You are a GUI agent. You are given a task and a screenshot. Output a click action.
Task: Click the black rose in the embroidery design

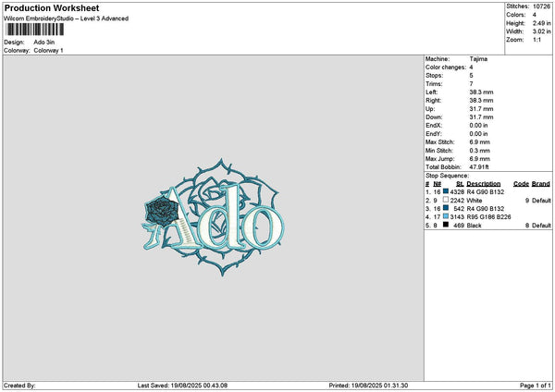coord(161,211)
